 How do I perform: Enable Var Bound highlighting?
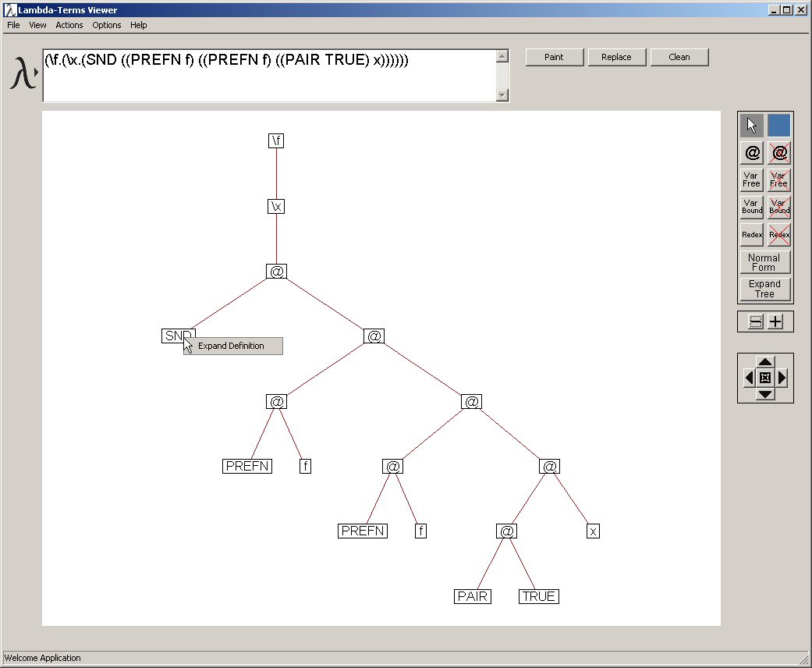click(x=752, y=207)
